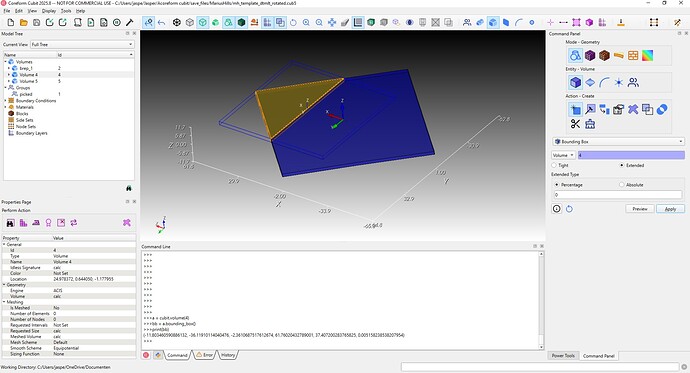Click the Undo arrow icon

click(161, 22)
